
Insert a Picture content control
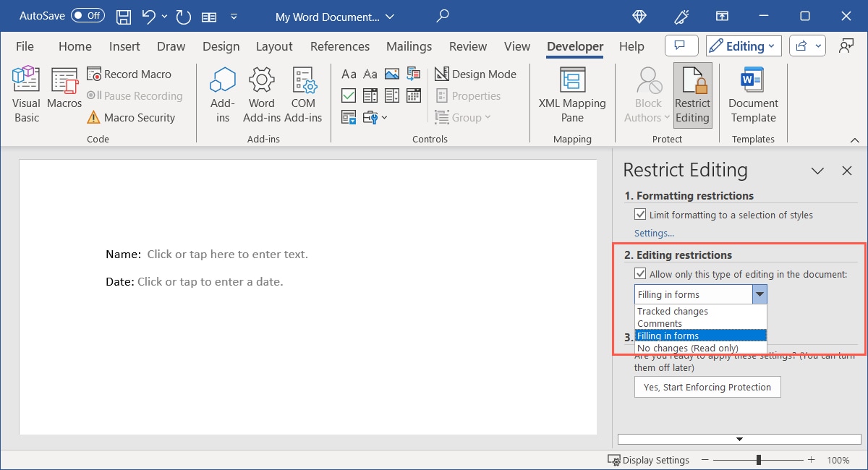[391, 74]
